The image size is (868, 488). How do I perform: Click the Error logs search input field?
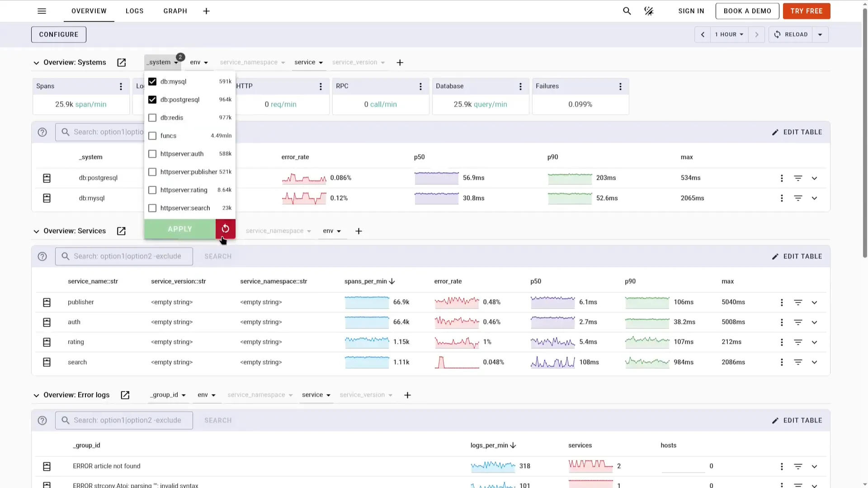(x=127, y=420)
